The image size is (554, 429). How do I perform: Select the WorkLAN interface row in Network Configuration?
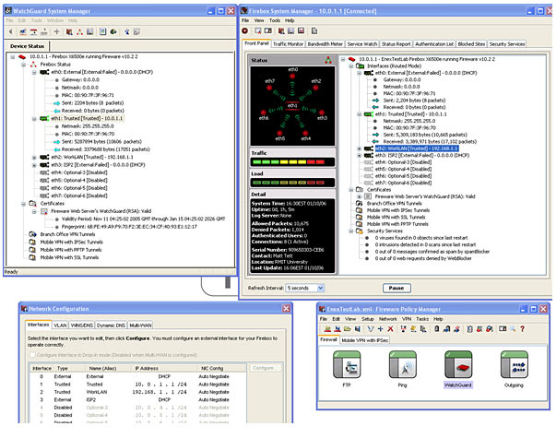pyautogui.click(x=137, y=392)
